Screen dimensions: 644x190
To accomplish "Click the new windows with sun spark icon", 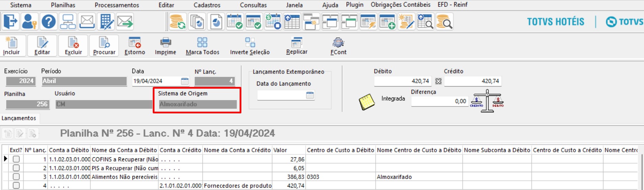I will click(x=311, y=22).
